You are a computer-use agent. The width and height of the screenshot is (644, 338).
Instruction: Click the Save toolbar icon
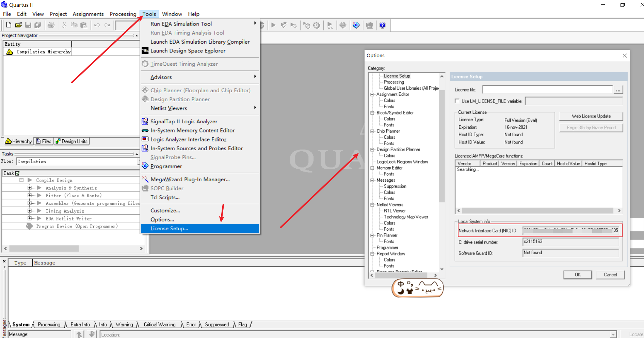(x=28, y=25)
